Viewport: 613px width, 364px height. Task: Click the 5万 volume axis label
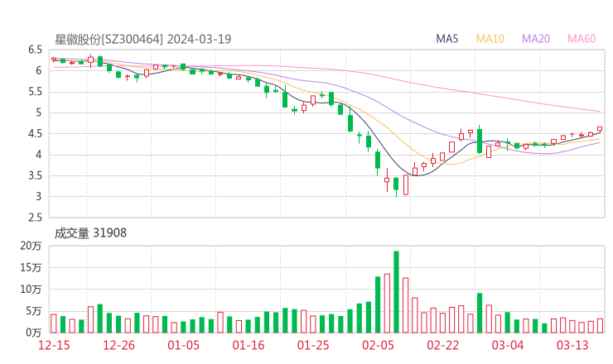(34, 311)
